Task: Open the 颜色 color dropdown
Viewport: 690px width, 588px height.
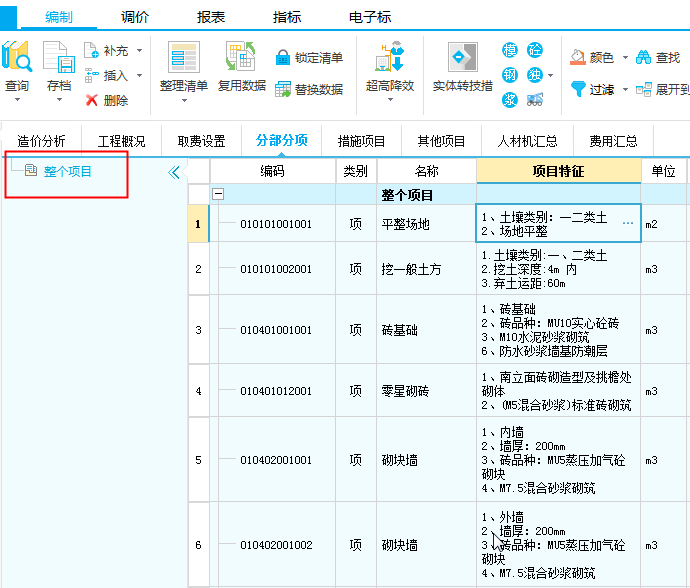Action: [x=626, y=58]
